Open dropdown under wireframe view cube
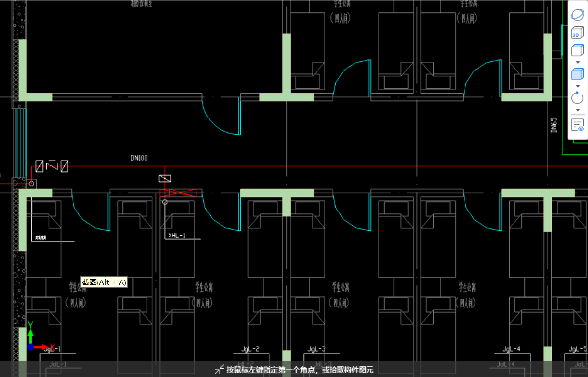The width and height of the screenshot is (588, 377). pos(577,62)
